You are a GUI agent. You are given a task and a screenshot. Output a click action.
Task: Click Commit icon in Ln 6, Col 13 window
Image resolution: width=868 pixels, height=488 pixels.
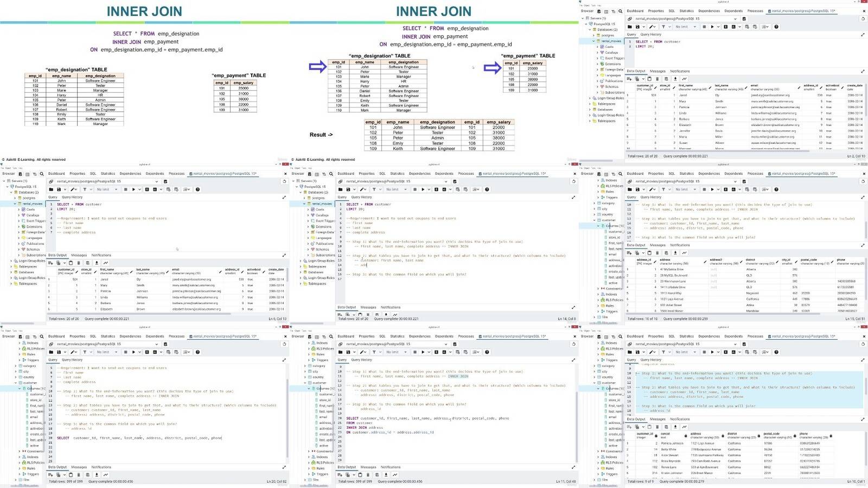click(x=168, y=189)
